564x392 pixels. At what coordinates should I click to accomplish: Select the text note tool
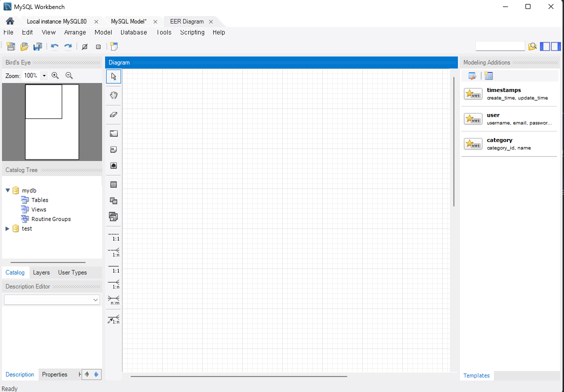(114, 149)
